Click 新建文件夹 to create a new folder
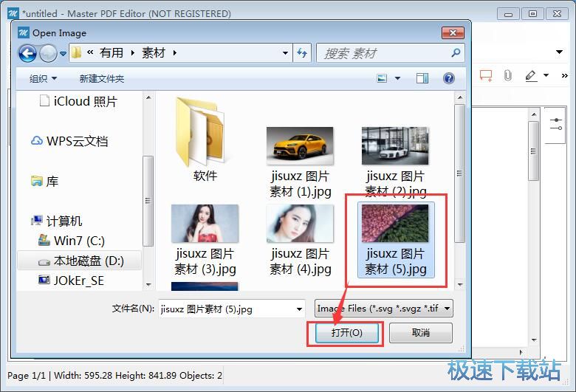 tap(102, 78)
